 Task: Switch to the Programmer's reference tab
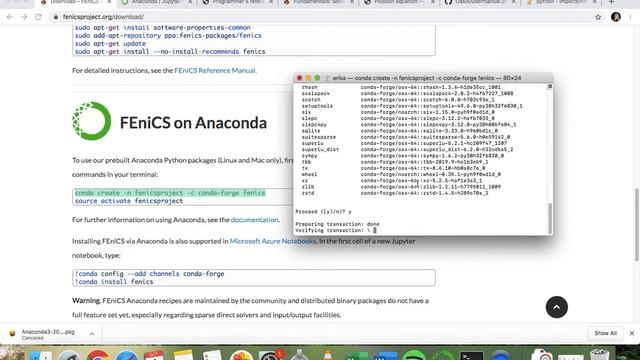pyautogui.click(x=239, y=2)
